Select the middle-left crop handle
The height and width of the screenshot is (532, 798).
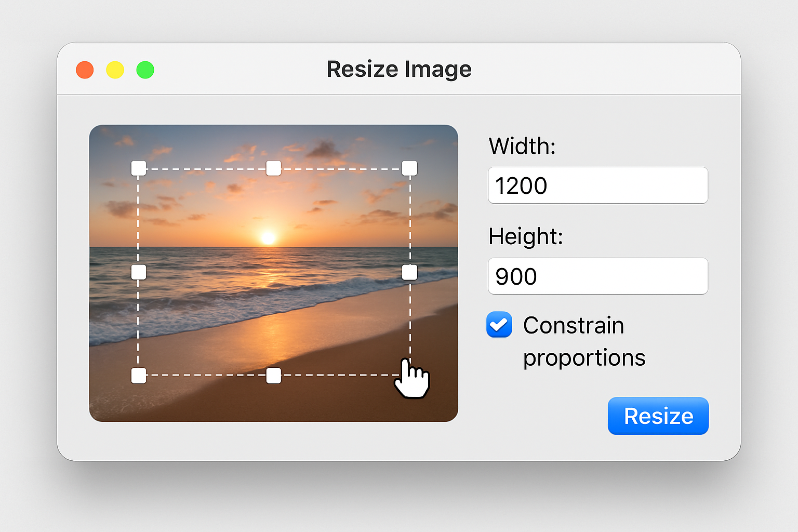[138, 271]
